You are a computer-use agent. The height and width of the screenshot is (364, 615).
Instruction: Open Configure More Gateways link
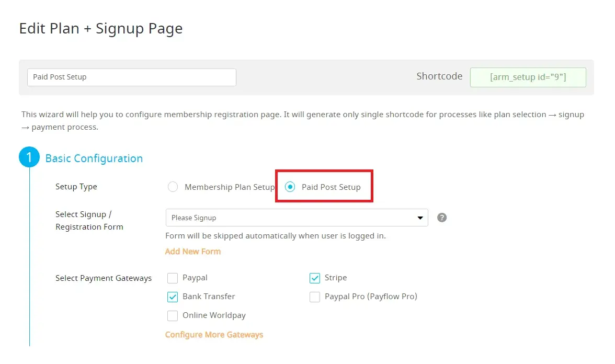pyautogui.click(x=214, y=335)
